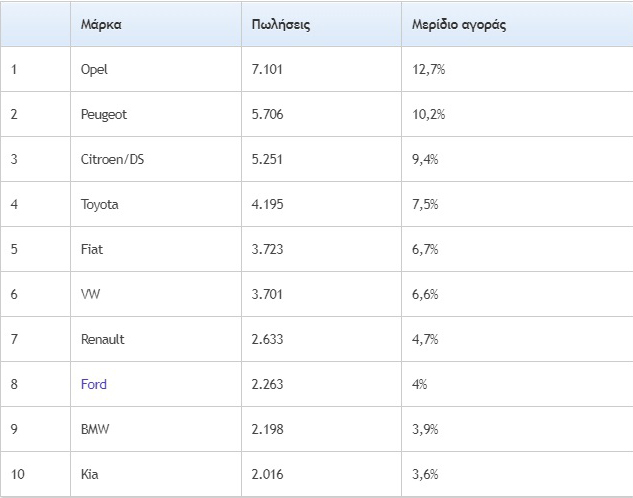Viewport: 633px width, 498px height.
Task: Click Toyota market share 7,5%
Action: [426, 204]
